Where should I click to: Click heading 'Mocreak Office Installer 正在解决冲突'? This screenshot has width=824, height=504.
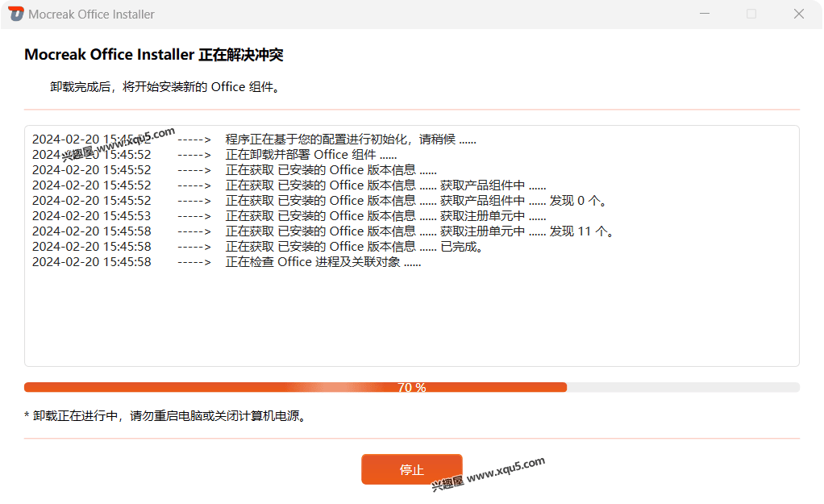[x=154, y=55]
